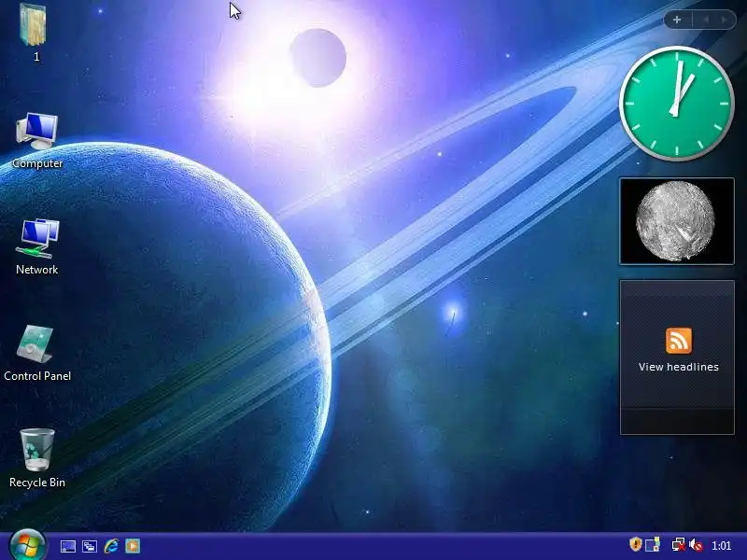The width and height of the screenshot is (747, 560).
Task: Click the Windows Sidebar tray icon
Action: [x=653, y=544]
